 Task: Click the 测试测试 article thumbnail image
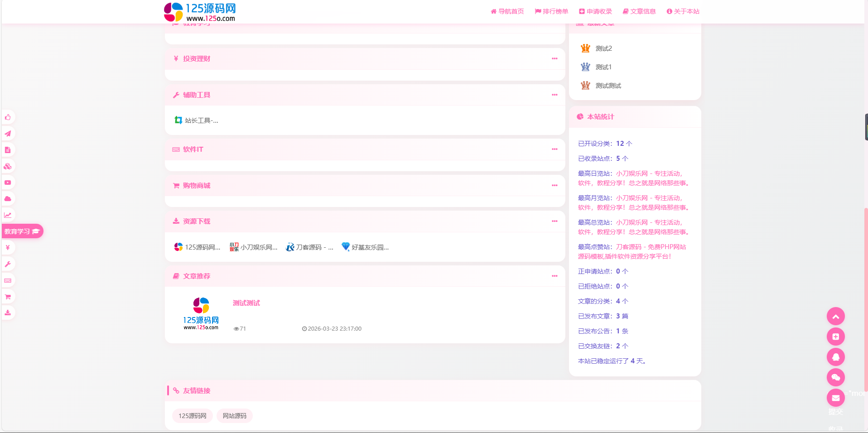point(201,314)
